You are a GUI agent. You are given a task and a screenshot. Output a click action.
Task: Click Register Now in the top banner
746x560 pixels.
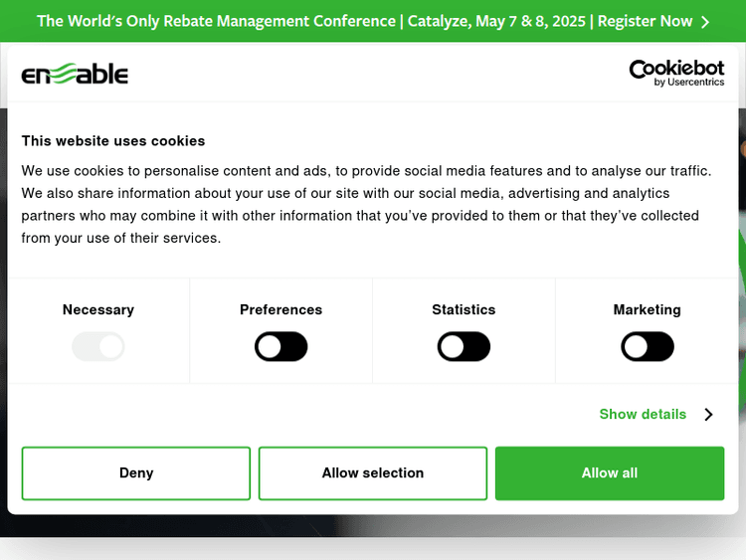(645, 21)
